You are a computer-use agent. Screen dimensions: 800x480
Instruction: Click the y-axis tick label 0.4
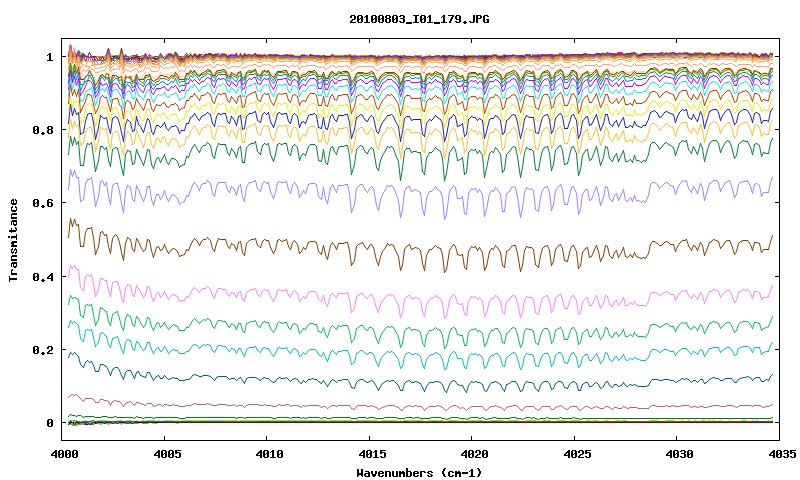click(x=43, y=276)
